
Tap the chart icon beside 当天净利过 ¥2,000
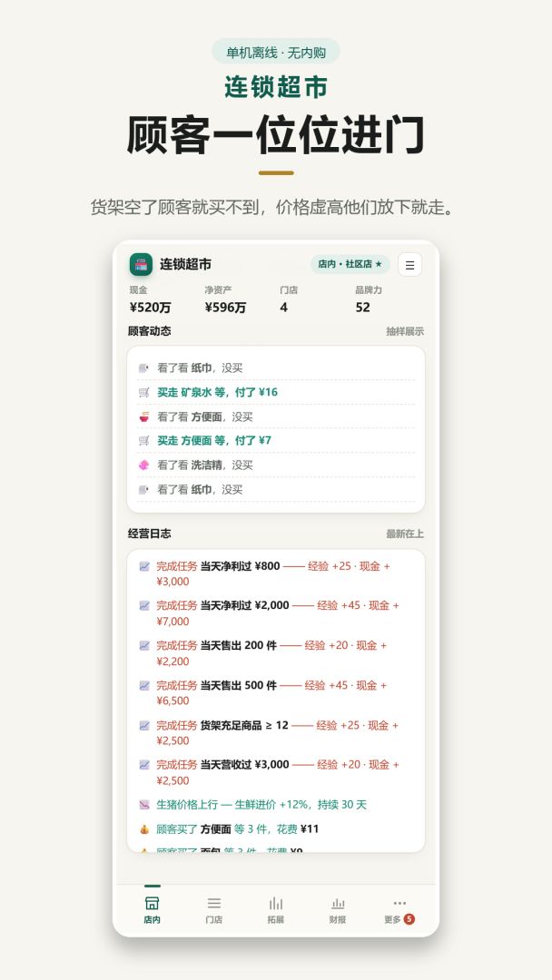(144, 605)
